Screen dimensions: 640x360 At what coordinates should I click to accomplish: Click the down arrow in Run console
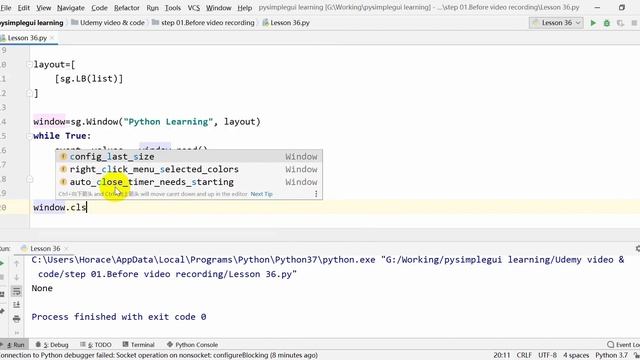tap(17, 278)
